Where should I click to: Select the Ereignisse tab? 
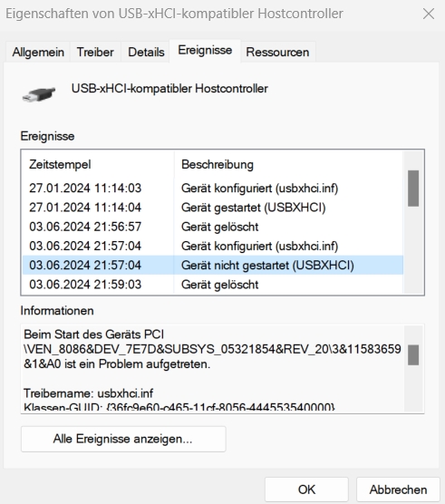205,51
